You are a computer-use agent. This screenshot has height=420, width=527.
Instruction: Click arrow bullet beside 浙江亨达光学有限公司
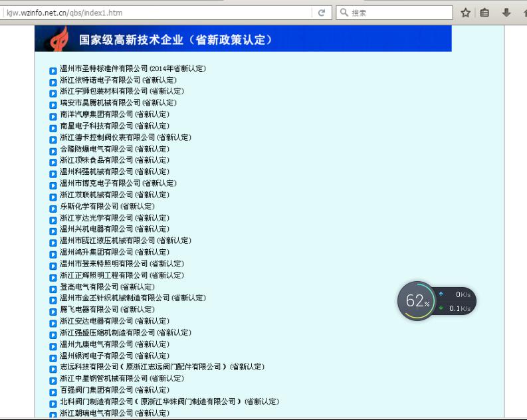53,221
